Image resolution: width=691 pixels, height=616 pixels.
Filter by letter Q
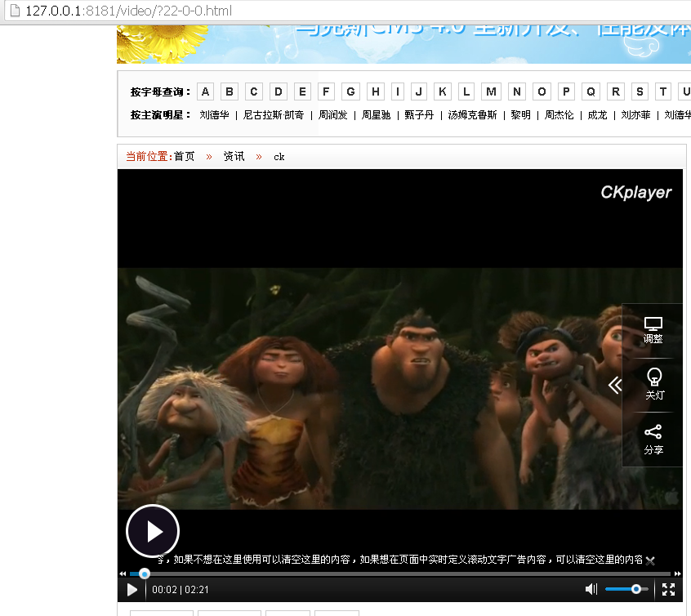click(591, 92)
